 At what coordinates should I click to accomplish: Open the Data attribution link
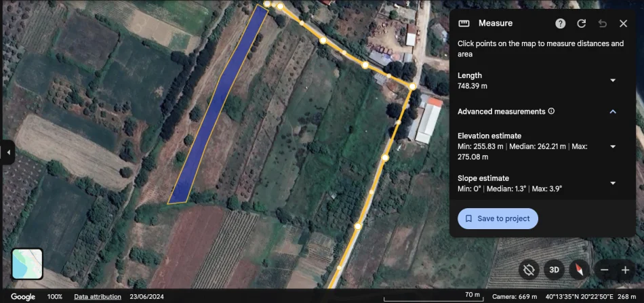click(x=98, y=297)
